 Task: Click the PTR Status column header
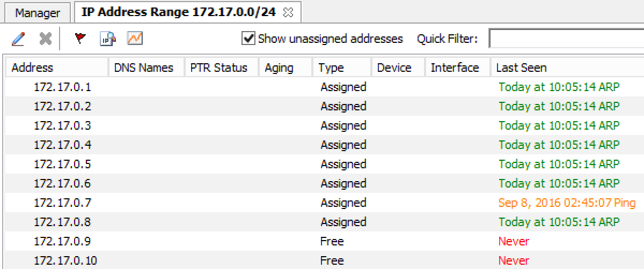[218, 68]
